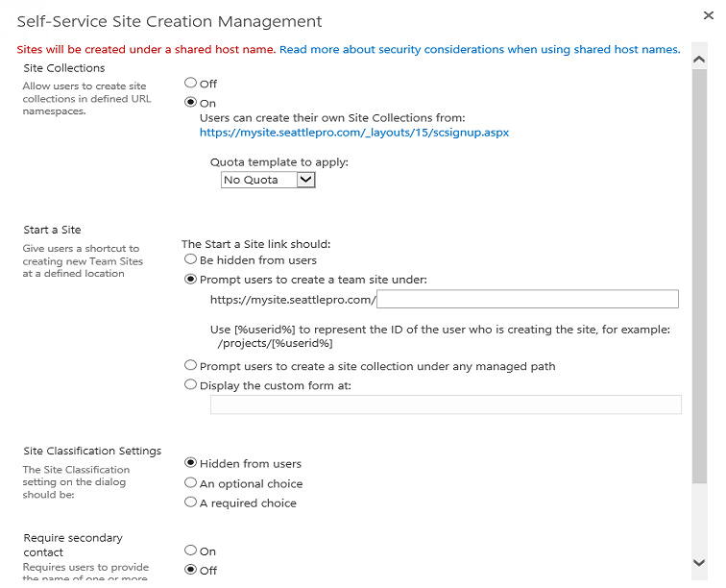The image size is (726, 588).
Task: Click the Start a Site section heading
Action: (52, 230)
